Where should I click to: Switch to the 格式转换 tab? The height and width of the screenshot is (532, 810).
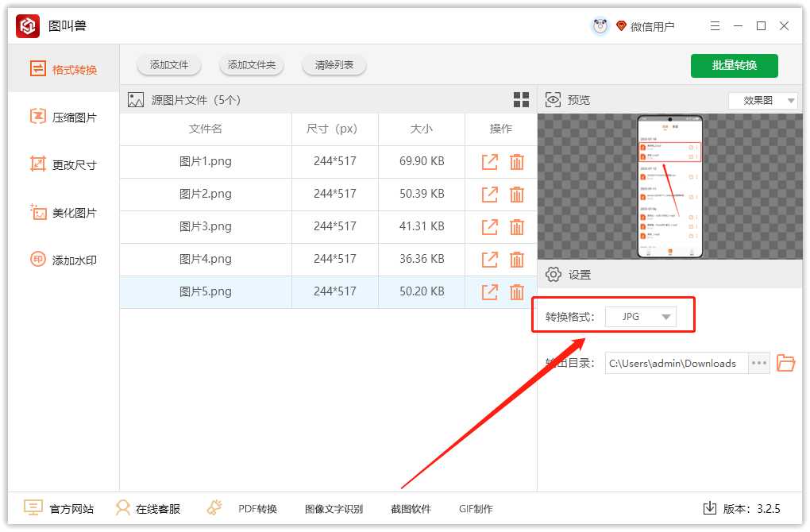pyautogui.click(x=63, y=69)
